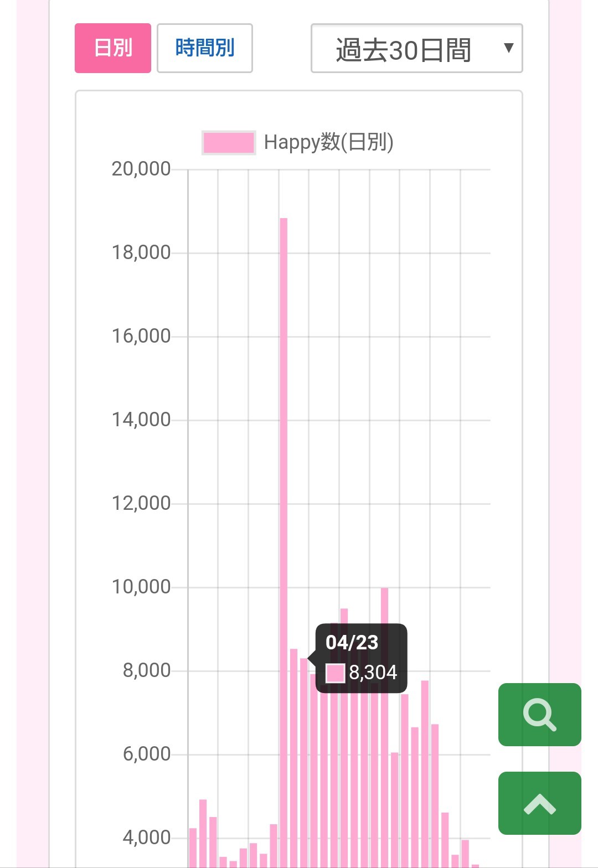Click the ▼ arrow on the period selector
598x868 pixels.
point(508,48)
